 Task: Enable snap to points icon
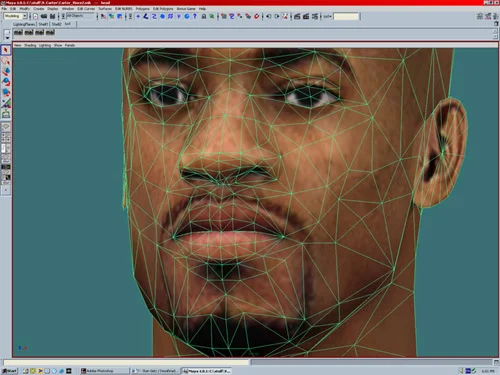coord(240,16)
